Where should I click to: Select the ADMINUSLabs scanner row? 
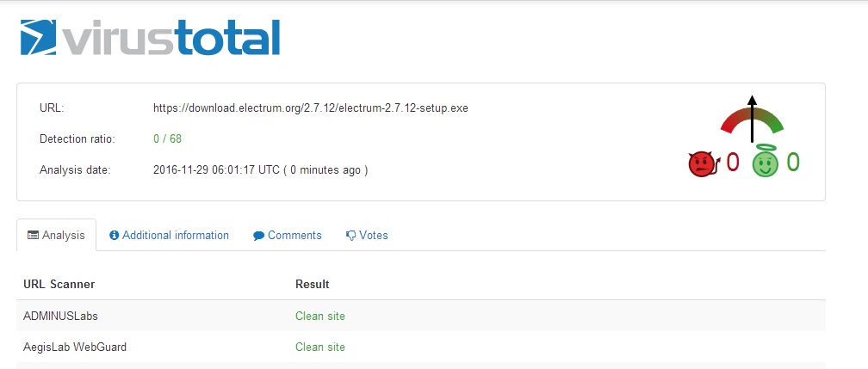click(421, 316)
